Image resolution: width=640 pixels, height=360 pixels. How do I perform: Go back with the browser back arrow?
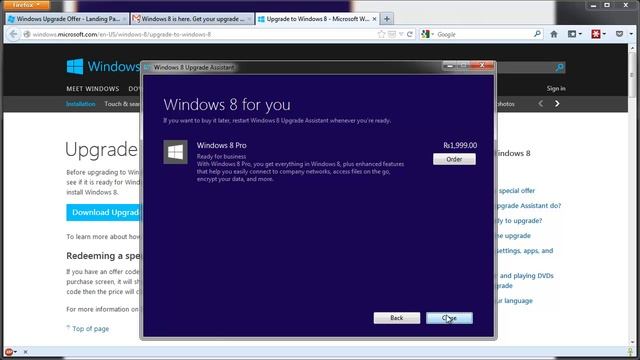click(x=13, y=34)
